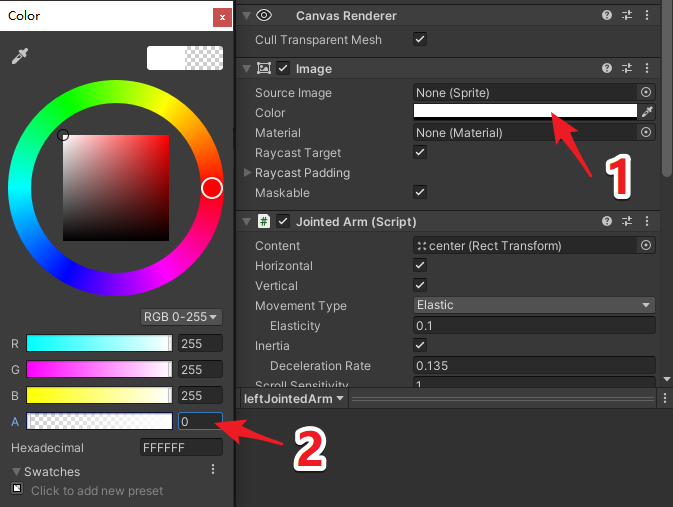Use eyedropper next to Image Color field
673x507 pixels.
click(647, 112)
